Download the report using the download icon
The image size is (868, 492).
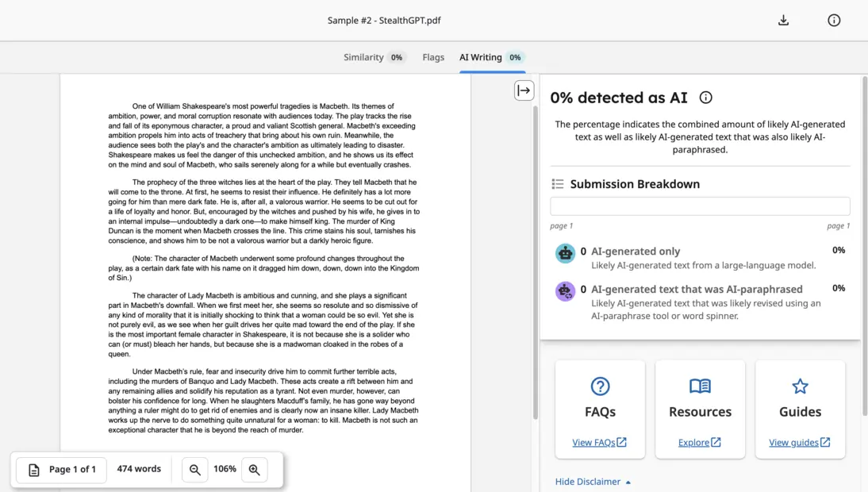(x=783, y=21)
